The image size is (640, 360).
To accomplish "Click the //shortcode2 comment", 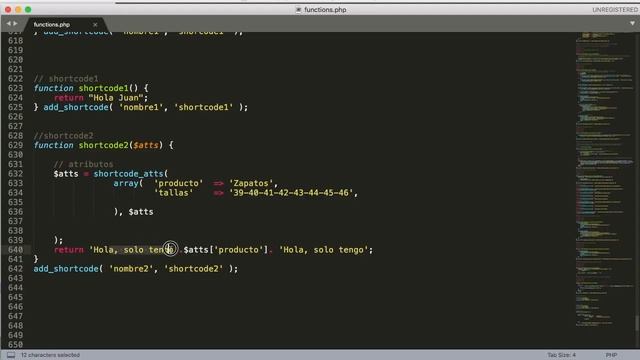I will [63, 136].
